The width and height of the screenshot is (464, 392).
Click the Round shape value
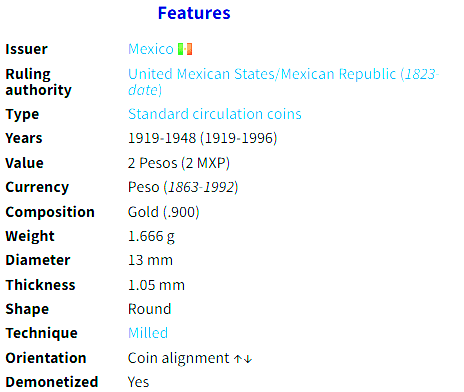point(150,309)
